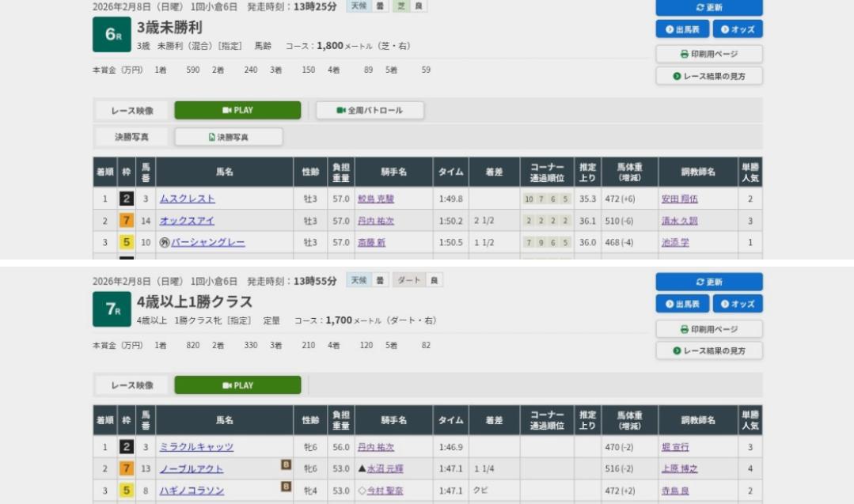This screenshot has height=504, width=854.
Task: Click 更新 refresh button for race 6
Action: [x=708, y=7]
